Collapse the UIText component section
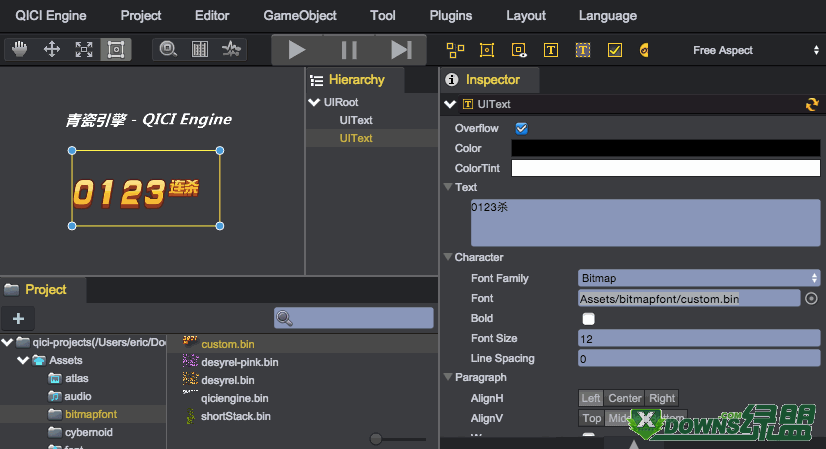This screenshot has height=449, width=826. tap(450, 104)
